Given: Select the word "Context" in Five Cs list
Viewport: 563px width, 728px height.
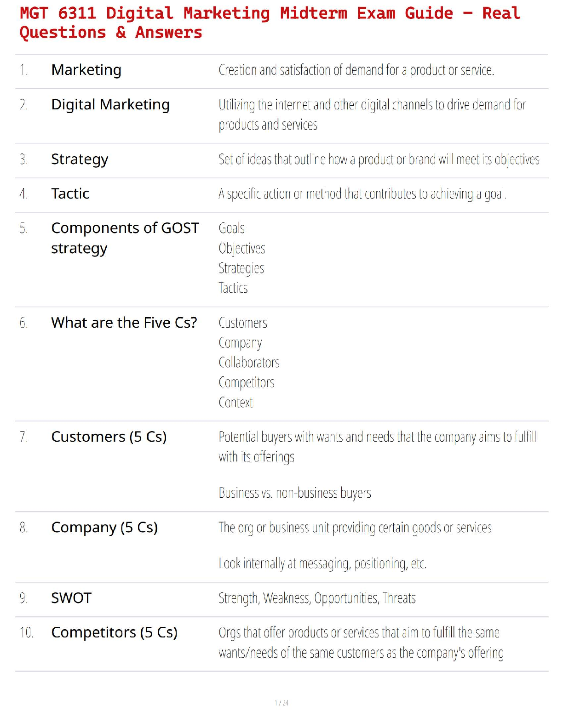Looking at the screenshot, I should point(236,403).
